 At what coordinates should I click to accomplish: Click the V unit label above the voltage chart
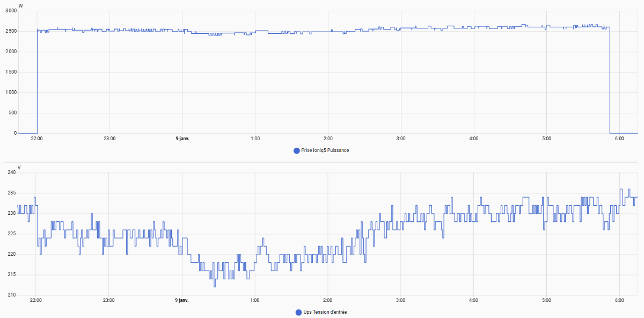(20, 167)
